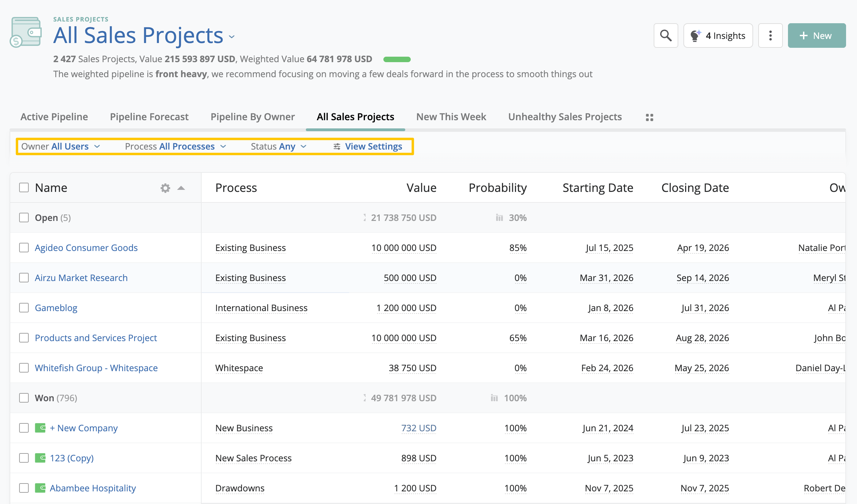The image size is (857, 504).
Task: Select the Won group checkbox
Action: point(24,398)
